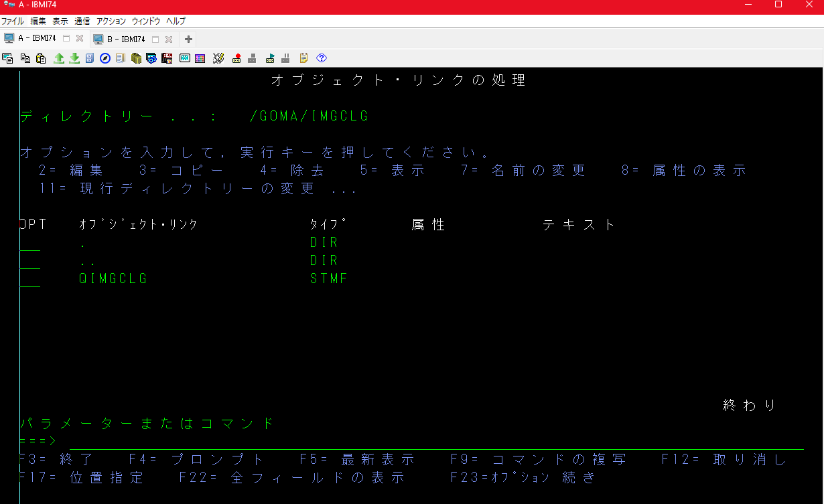824x504 pixels.
Task: Open the ヘルプ menu
Action: click(x=176, y=21)
